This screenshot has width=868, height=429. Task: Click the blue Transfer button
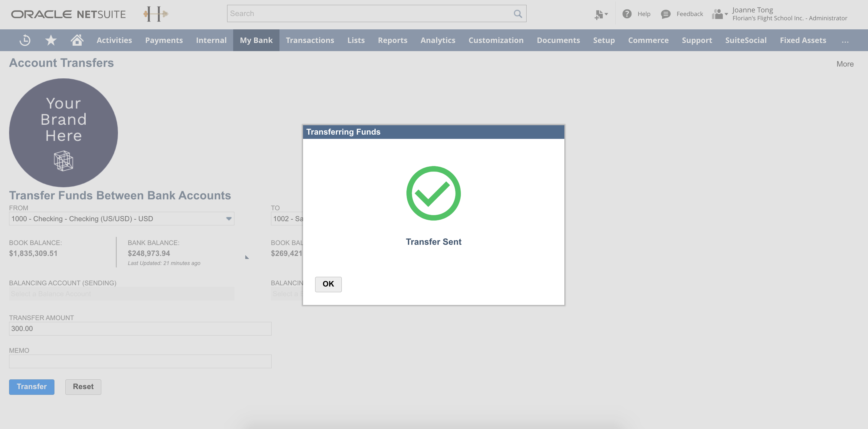pyautogui.click(x=32, y=387)
